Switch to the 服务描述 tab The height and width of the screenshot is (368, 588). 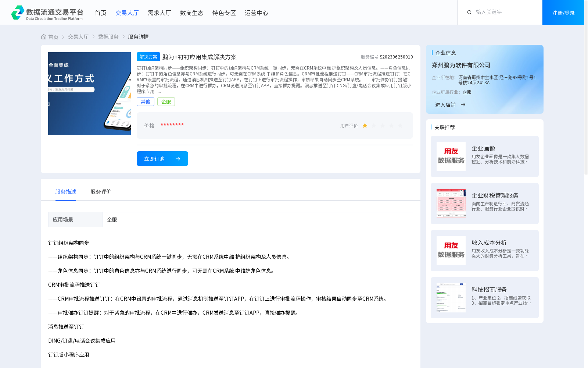pyautogui.click(x=66, y=192)
